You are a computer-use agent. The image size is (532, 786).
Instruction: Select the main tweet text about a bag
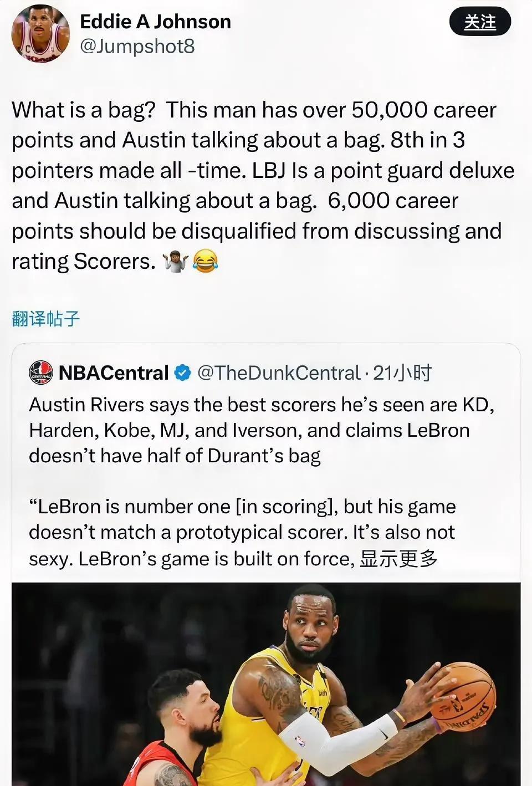pyautogui.click(x=263, y=186)
